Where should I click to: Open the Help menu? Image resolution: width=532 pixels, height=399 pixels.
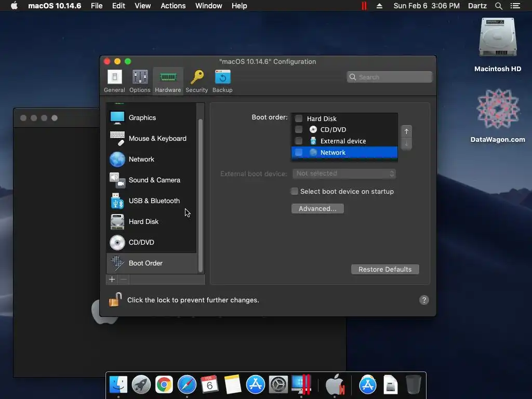point(239,6)
